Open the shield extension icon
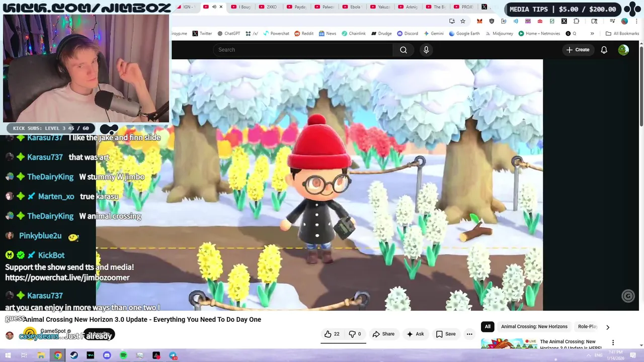This screenshot has width=644, height=362. coord(492,21)
